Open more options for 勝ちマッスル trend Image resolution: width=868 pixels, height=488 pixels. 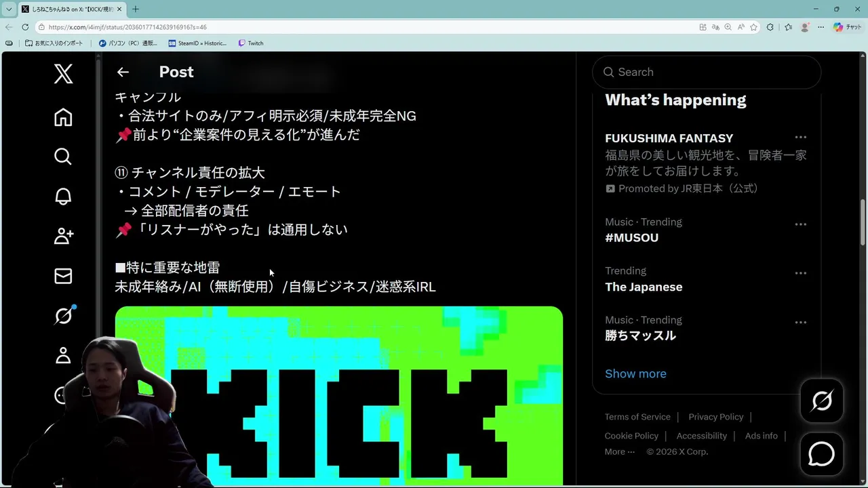click(801, 322)
